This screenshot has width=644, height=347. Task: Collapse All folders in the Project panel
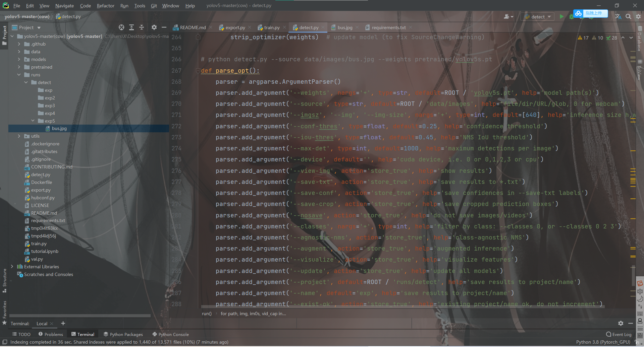point(141,27)
